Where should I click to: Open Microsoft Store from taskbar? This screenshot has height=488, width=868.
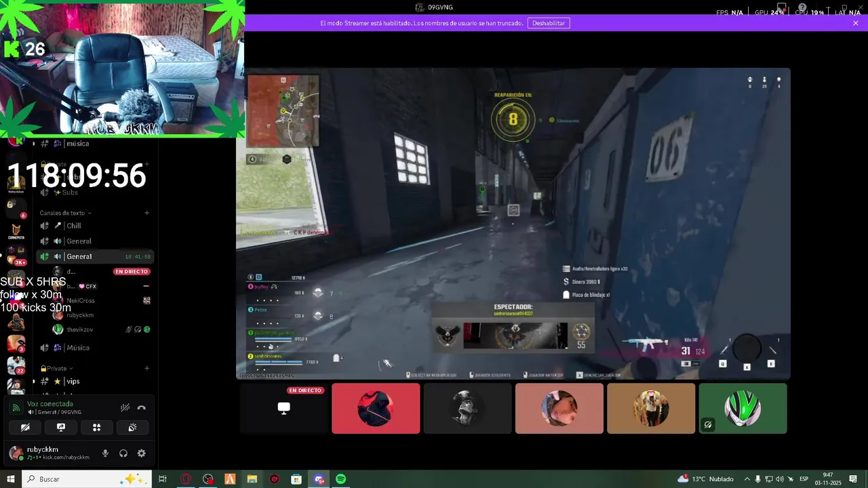(x=296, y=479)
